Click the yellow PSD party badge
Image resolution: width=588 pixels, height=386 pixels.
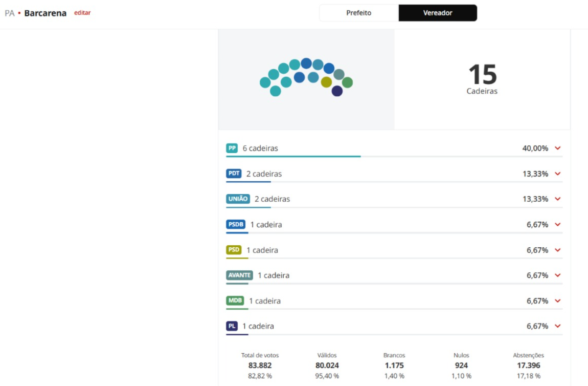(234, 250)
